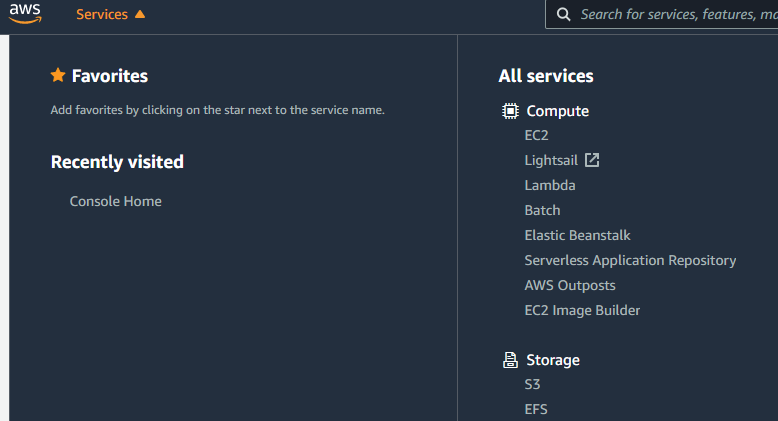Image resolution: width=778 pixels, height=421 pixels.
Task: Click the Favorites star icon
Action: pyautogui.click(x=58, y=75)
